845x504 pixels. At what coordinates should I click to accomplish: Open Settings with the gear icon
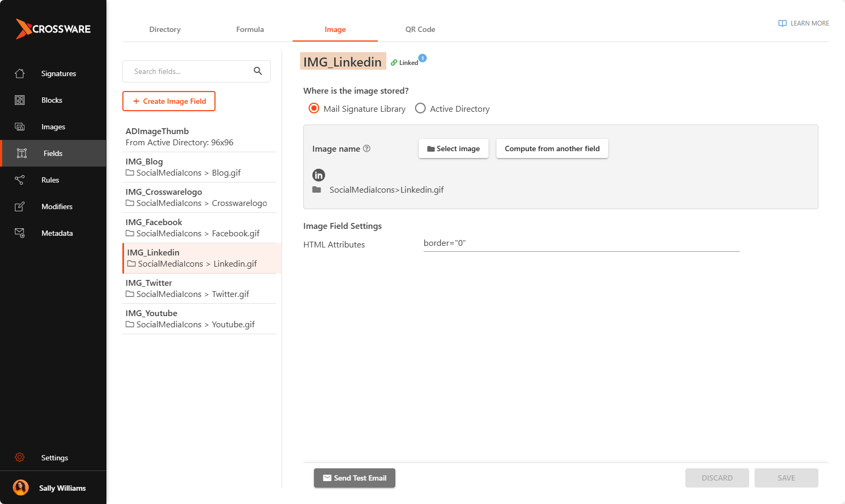tap(20, 457)
